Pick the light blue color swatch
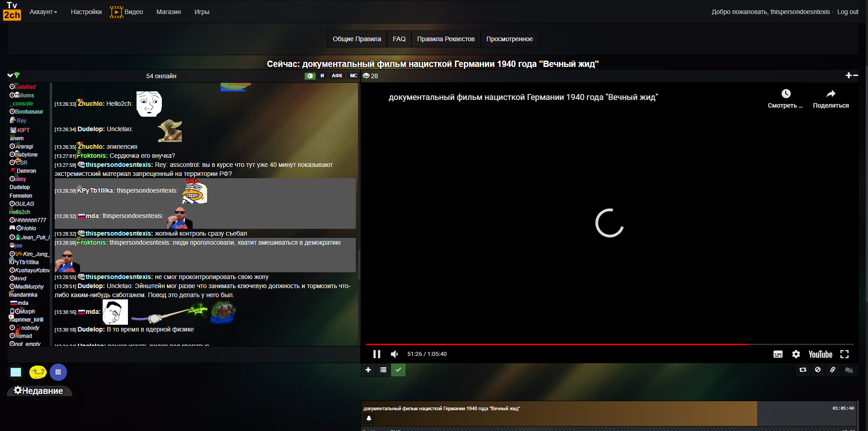This screenshot has height=431, width=868. click(x=16, y=372)
